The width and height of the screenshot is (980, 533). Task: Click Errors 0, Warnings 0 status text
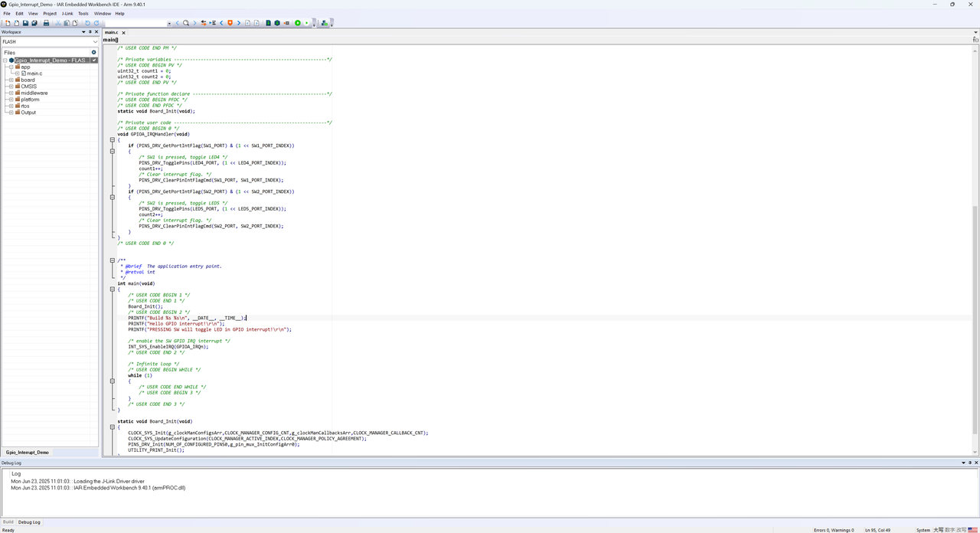point(834,530)
